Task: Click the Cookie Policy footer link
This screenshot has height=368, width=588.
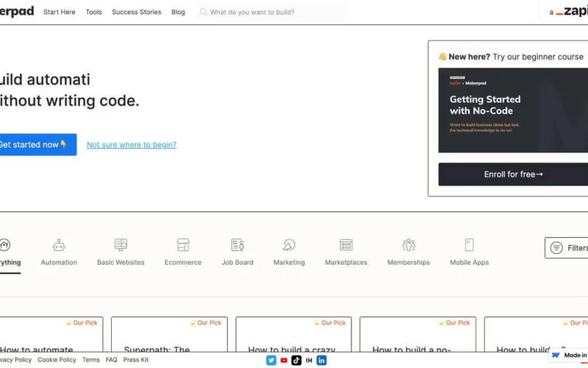Action: pyautogui.click(x=57, y=360)
